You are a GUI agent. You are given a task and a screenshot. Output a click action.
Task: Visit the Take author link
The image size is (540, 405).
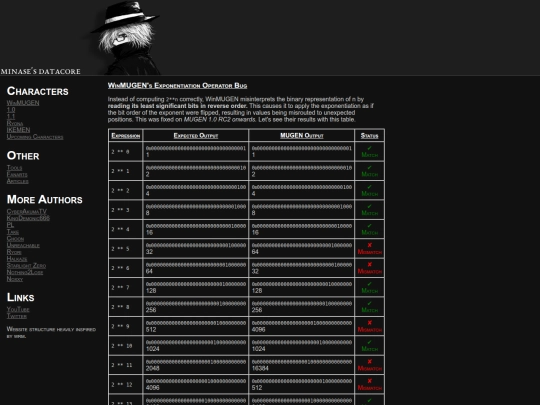[13, 231]
